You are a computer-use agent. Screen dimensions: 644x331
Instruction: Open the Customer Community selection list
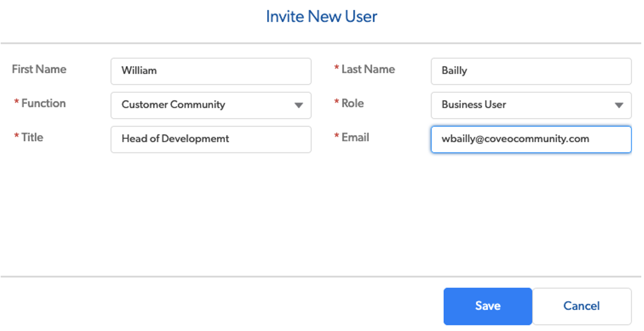click(210, 105)
